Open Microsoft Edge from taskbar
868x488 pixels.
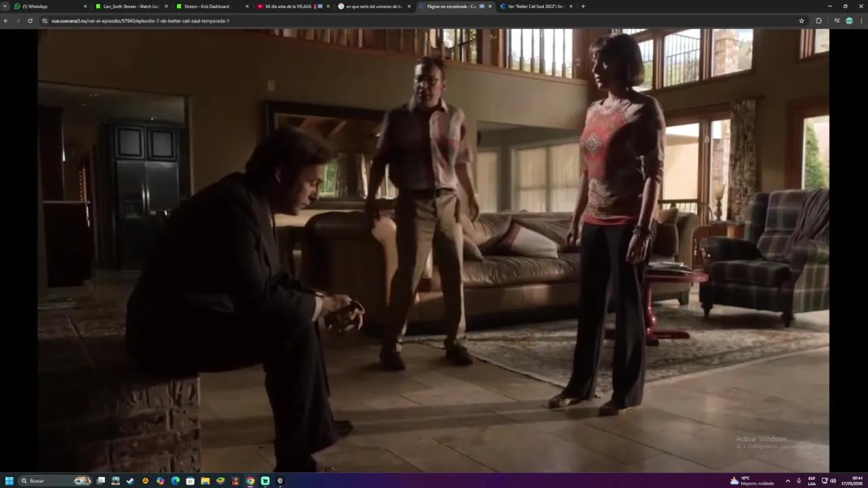tap(176, 481)
